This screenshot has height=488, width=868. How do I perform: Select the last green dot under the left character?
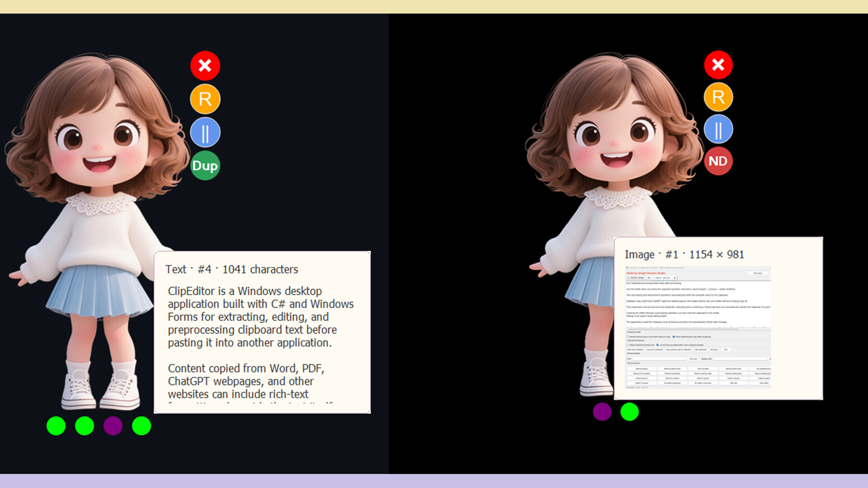click(x=142, y=426)
